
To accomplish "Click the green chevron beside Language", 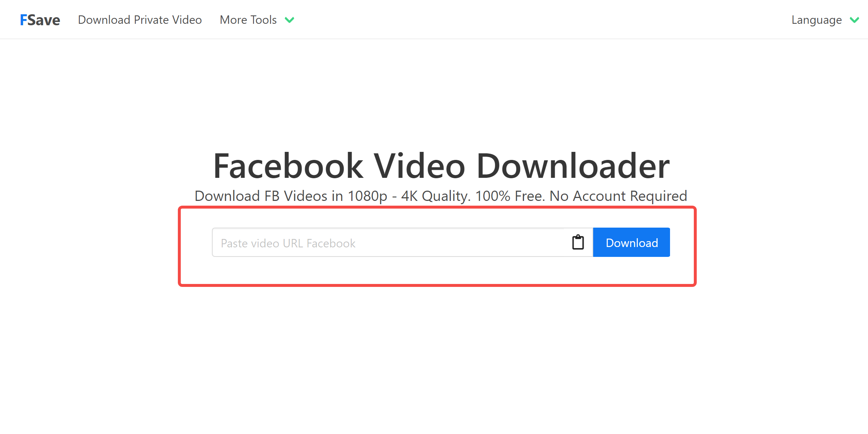I will point(854,20).
